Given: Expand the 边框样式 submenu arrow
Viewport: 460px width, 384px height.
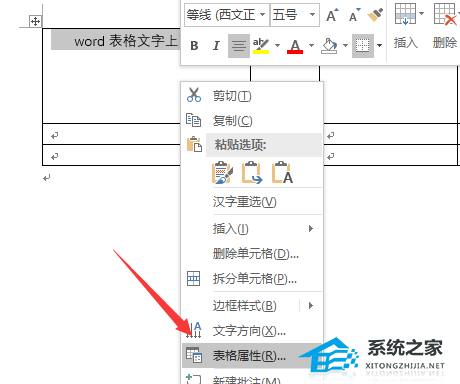Looking at the screenshot, I should tap(311, 306).
